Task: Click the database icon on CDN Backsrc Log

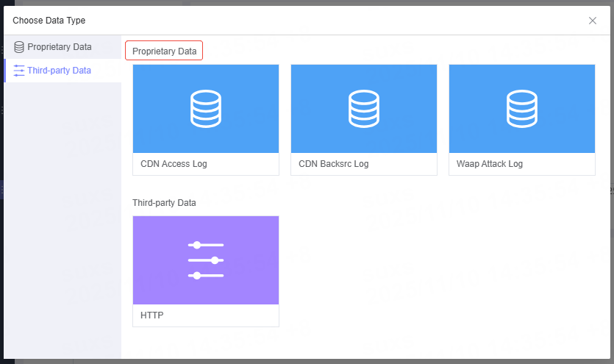Action: pos(364,109)
